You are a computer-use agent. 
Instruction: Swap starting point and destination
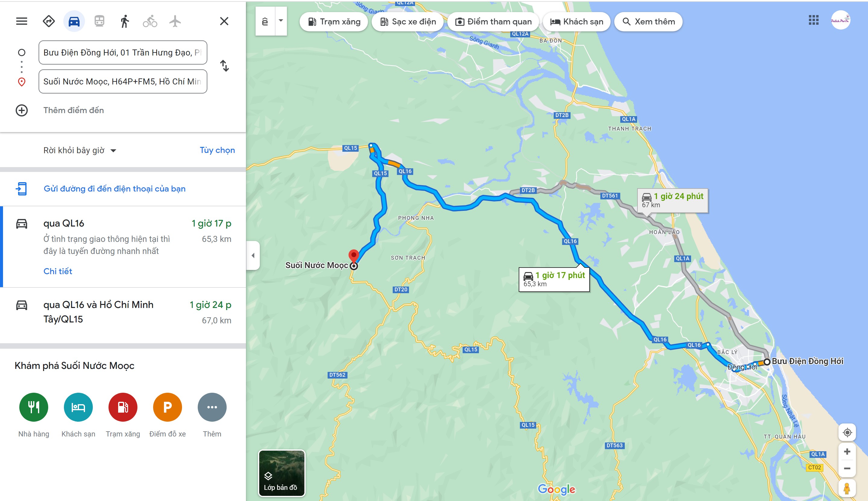pos(225,66)
